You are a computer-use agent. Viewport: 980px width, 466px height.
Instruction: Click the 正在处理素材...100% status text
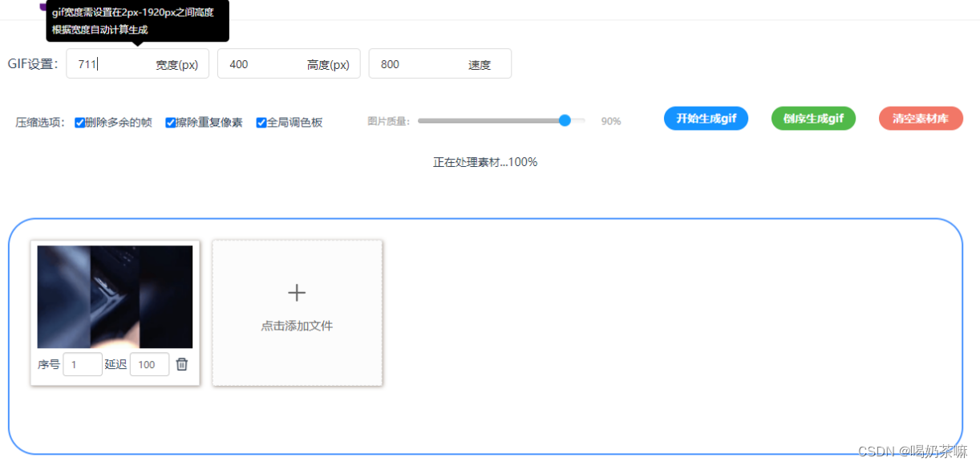click(485, 162)
